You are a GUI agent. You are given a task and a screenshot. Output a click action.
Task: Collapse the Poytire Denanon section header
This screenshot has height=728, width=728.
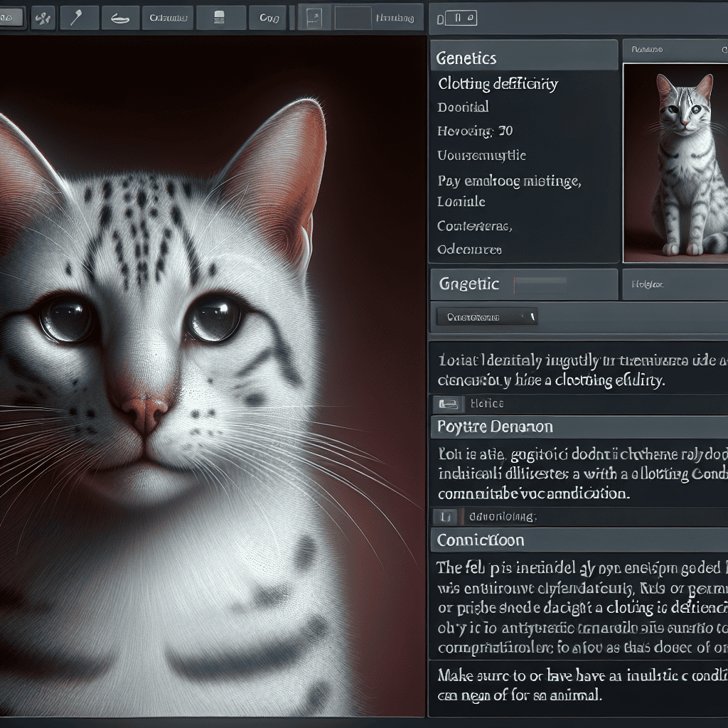(x=579, y=427)
